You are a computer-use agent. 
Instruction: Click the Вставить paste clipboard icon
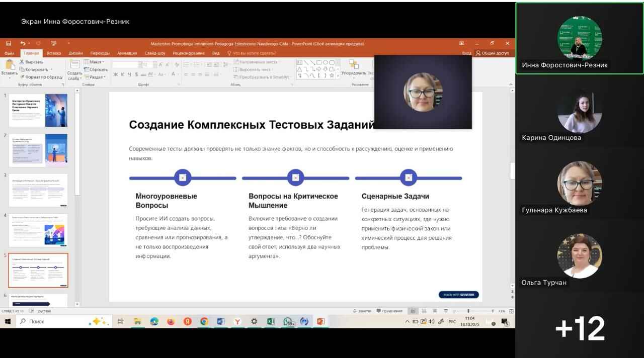[x=9, y=65]
